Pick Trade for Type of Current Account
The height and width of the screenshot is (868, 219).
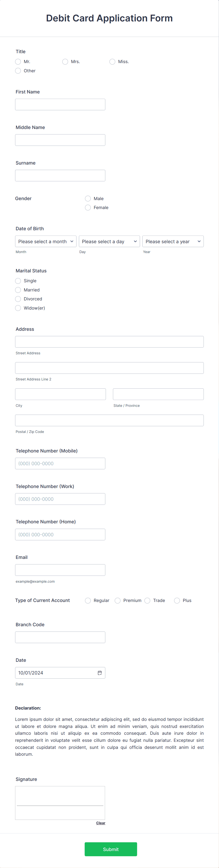(x=147, y=600)
